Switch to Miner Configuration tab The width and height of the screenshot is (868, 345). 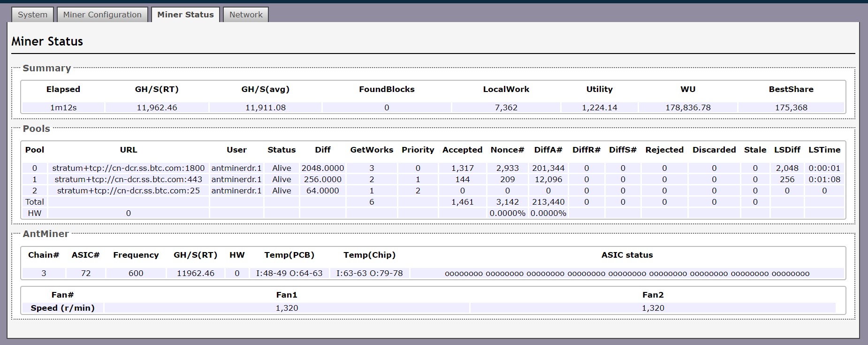click(102, 15)
